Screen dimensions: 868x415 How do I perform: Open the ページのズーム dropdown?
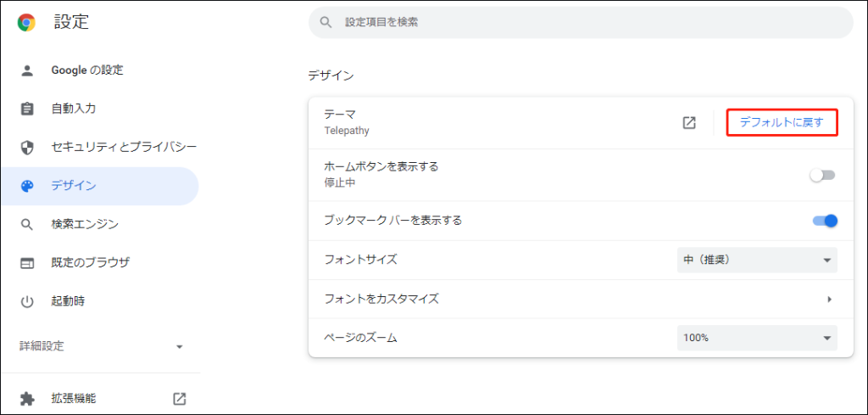757,338
